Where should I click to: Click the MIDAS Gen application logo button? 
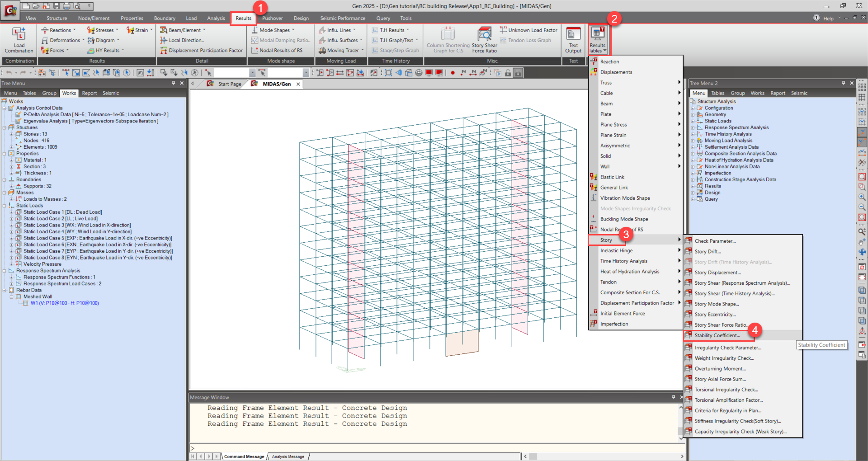[10, 11]
